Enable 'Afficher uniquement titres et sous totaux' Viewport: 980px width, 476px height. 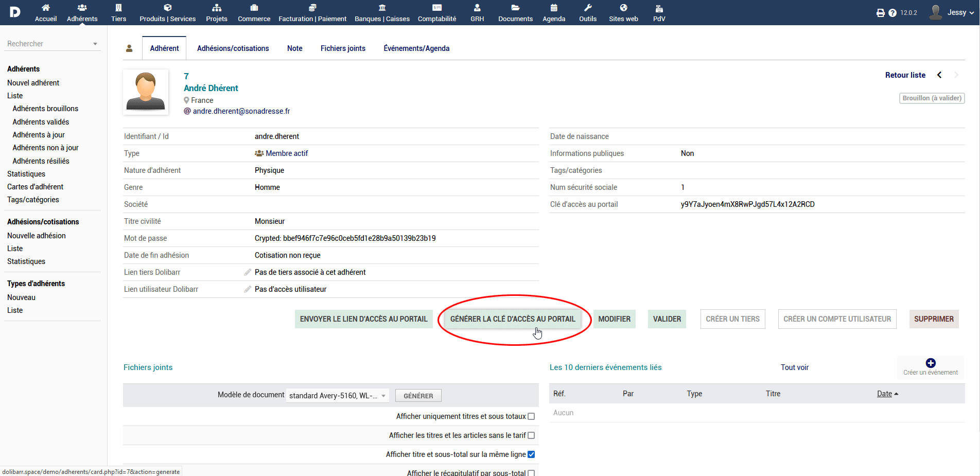[531, 416]
